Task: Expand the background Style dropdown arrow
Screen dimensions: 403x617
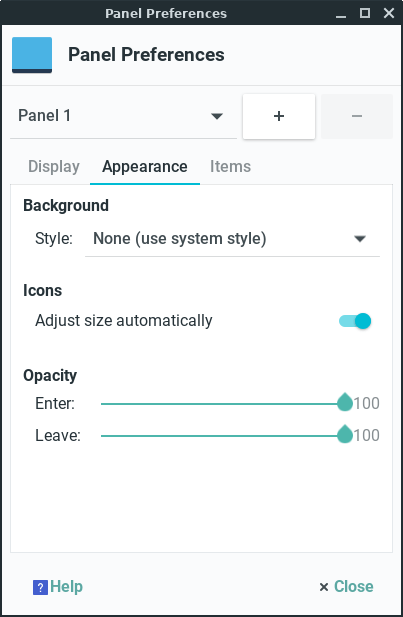Action: (360, 239)
